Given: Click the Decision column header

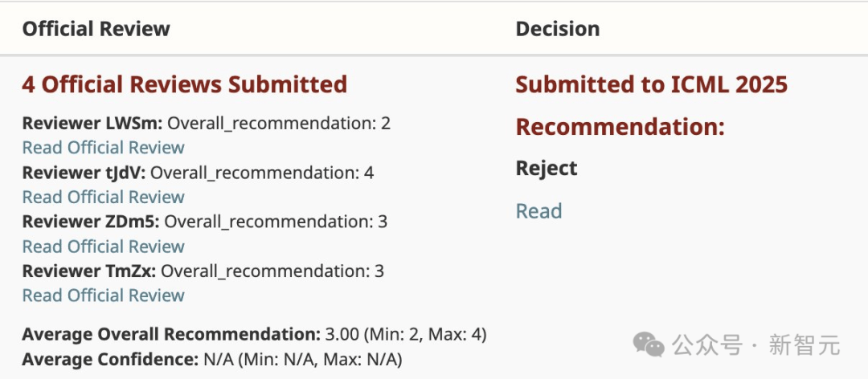Looking at the screenshot, I should (558, 29).
